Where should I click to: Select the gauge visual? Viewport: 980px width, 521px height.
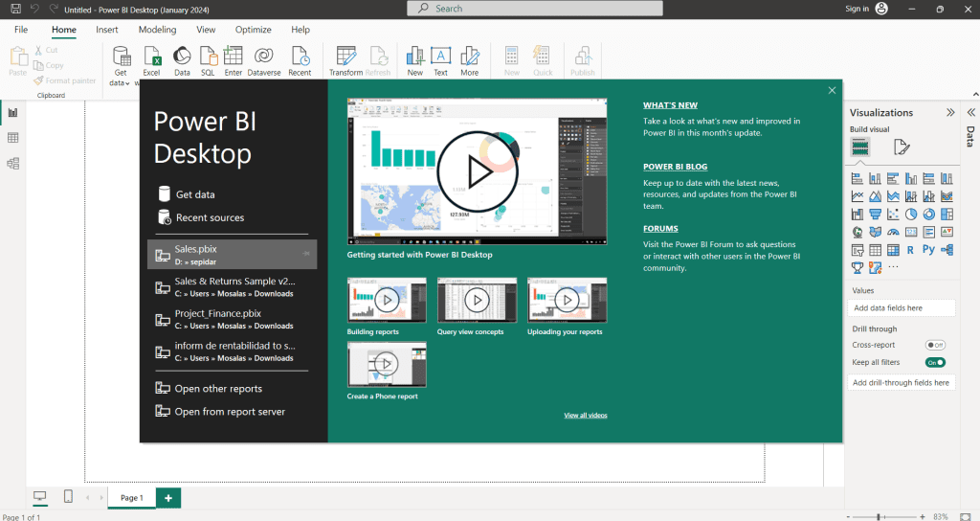(x=893, y=232)
